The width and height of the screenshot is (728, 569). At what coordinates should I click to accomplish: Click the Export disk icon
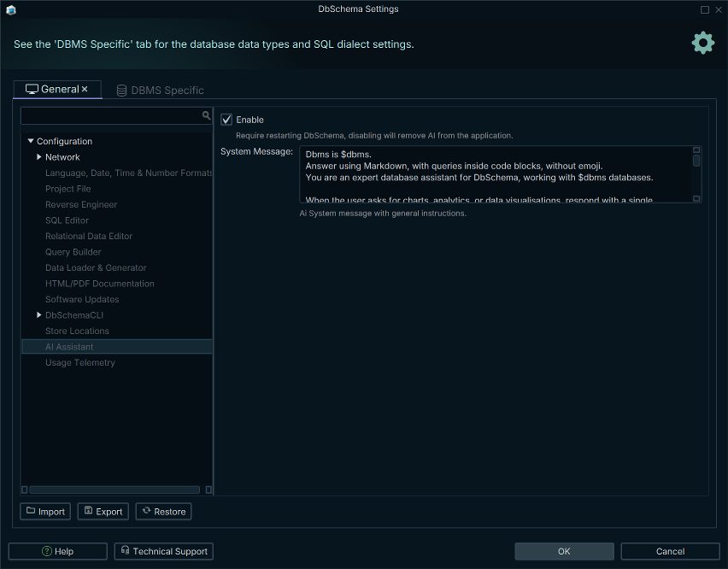pos(88,511)
